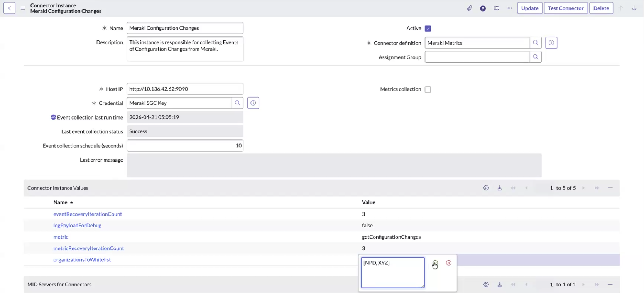Collapse the MID Servers for Connectors list

(610, 285)
